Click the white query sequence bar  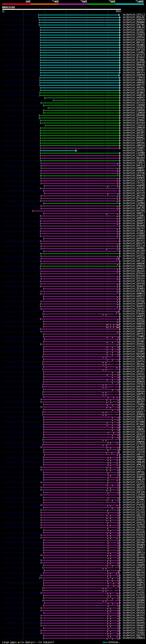click(61, 10)
